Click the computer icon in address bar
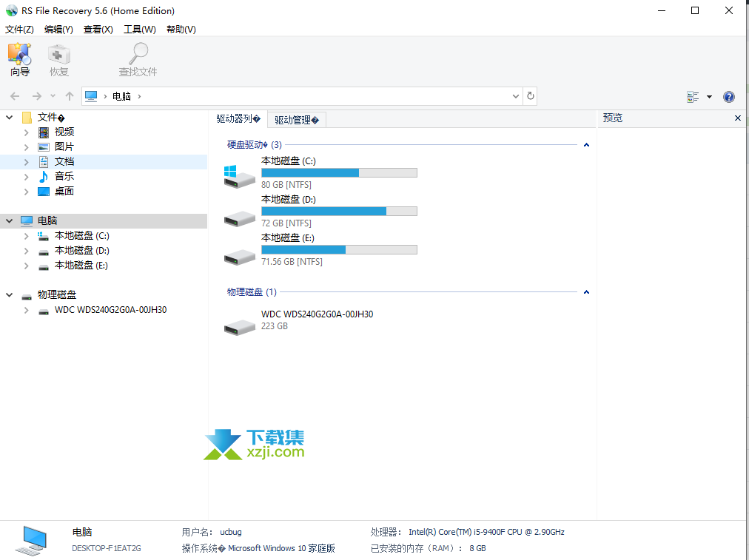Image resolution: width=749 pixels, height=560 pixels. (x=91, y=96)
